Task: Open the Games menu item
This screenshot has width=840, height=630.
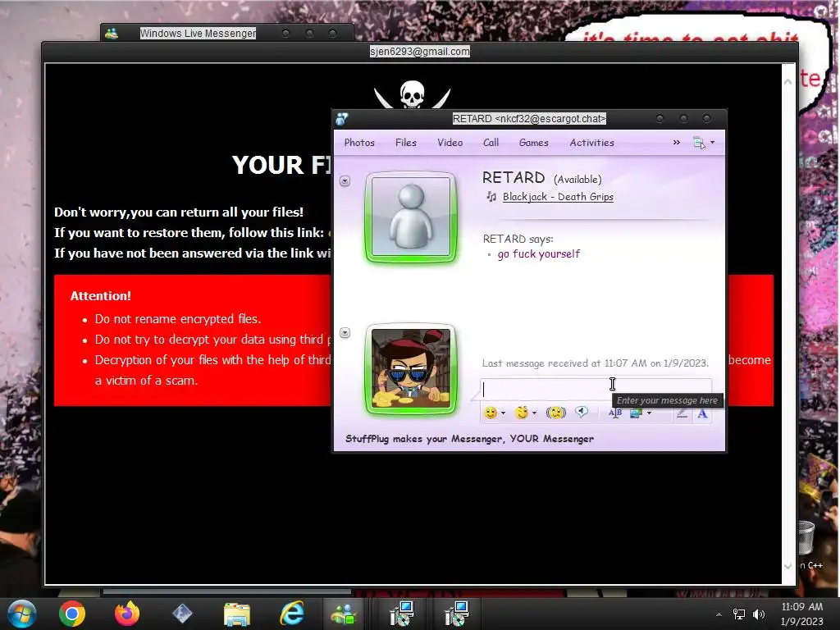Action: tap(533, 143)
